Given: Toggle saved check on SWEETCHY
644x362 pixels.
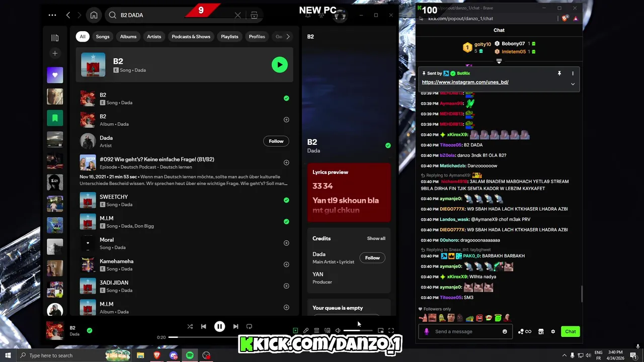Looking at the screenshot, I should pyautogui.click(x=286, y=200).
